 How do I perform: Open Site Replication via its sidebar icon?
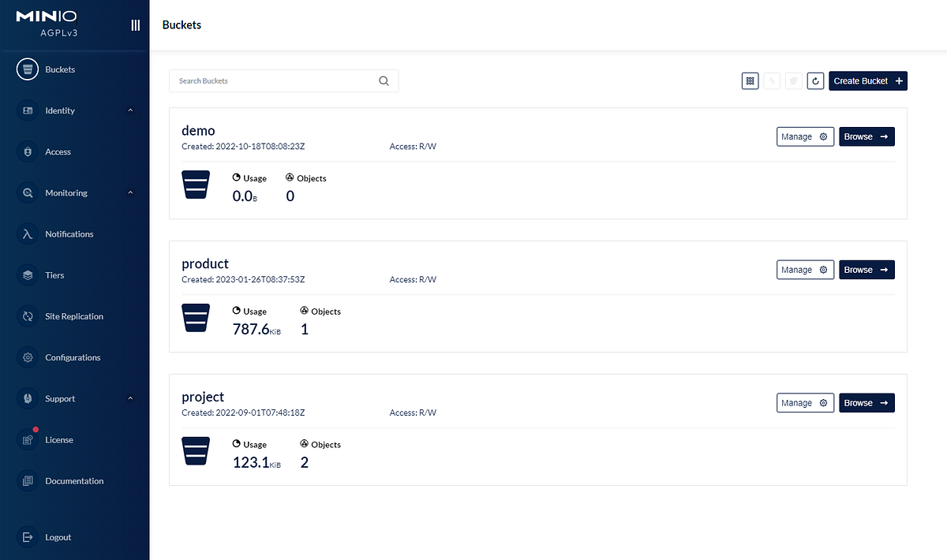(x=27, y=316)
